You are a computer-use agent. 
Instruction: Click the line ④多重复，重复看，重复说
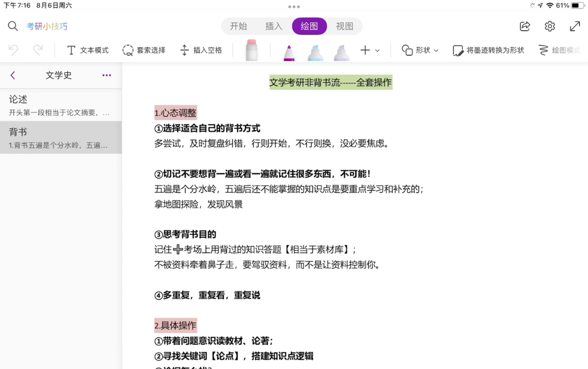point(207,295)
